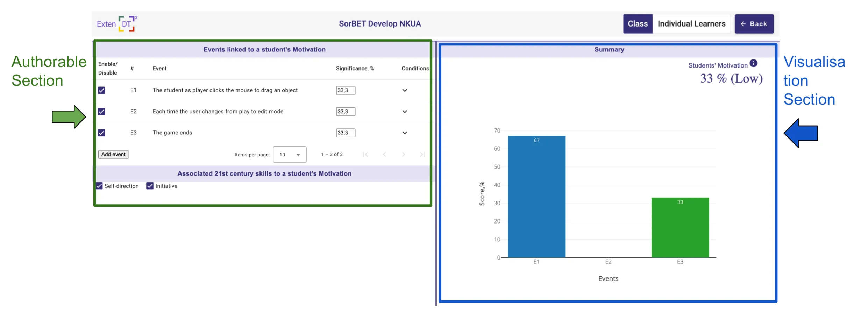Image resolution: width=868 pixels, height=333 pixels.
Task: Expand conditions for event E1
Action: [x=405, y=90]
